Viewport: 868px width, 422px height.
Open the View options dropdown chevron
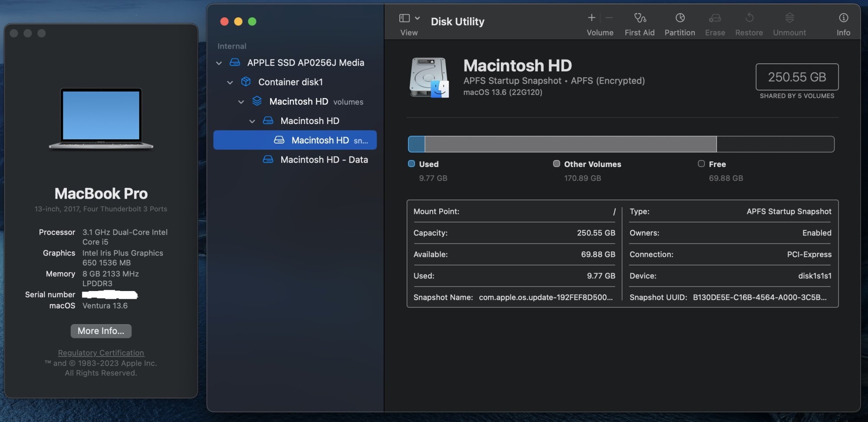coord(418,18)
